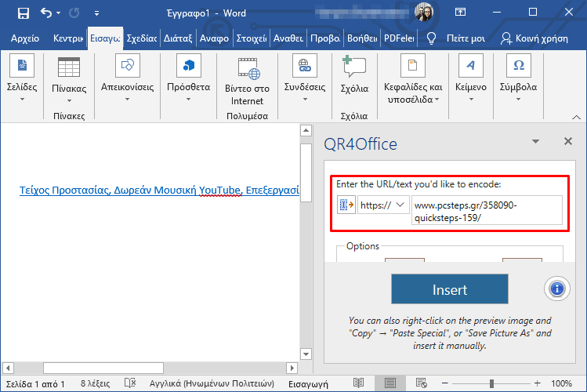The width and height of the screenshot is (587, 392).
Task: Open the Σελίδες pages menu
Action: pyautogui.click(x=22, y=78)
